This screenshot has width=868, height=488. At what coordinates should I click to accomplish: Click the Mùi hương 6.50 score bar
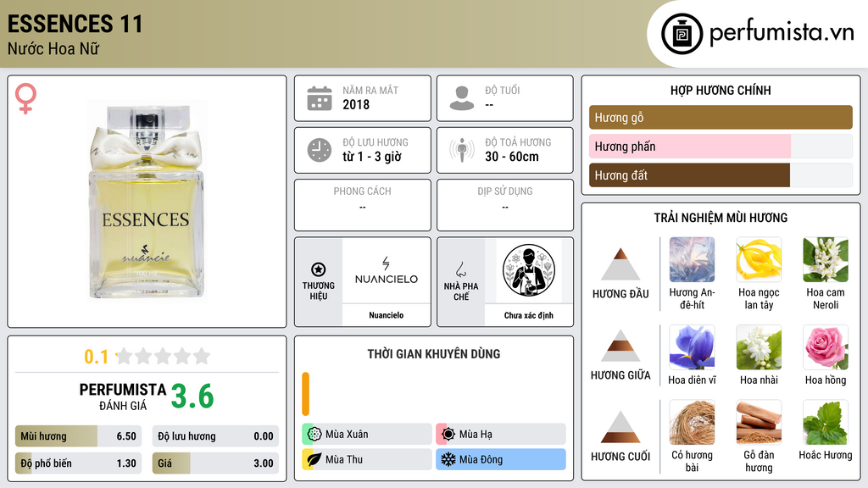pyautogui.click(x=78, y=436)
